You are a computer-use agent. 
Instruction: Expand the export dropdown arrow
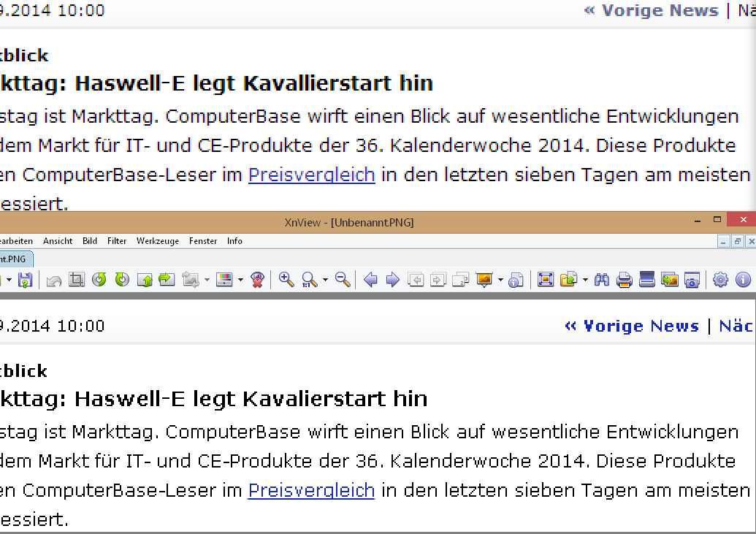[585, 280]
